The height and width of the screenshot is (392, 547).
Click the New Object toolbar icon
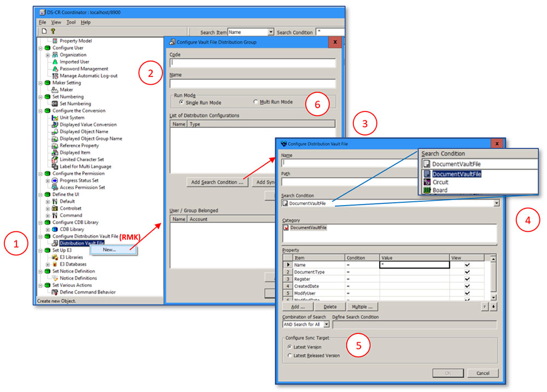pos(44,31)
